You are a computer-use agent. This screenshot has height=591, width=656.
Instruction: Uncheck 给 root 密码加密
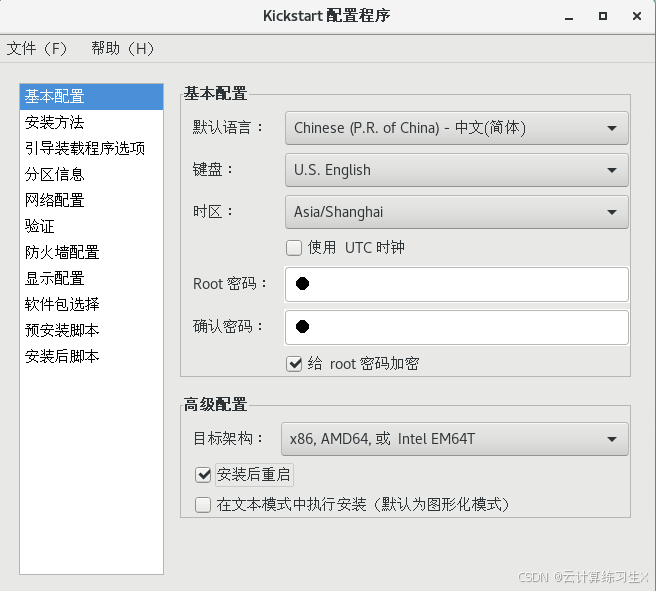[294, 363]
